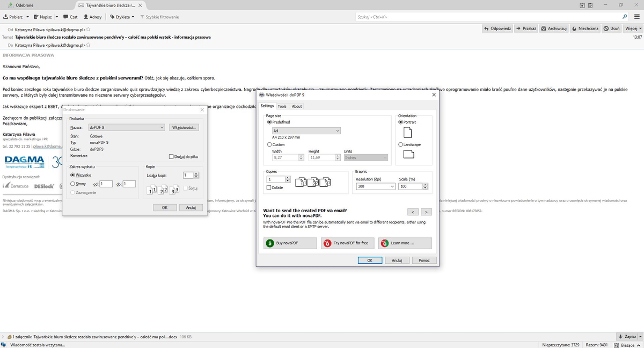This screenshot has height=348, width=644.
Task: Open the A4 page size dropdown
Action: coord(338,130)
